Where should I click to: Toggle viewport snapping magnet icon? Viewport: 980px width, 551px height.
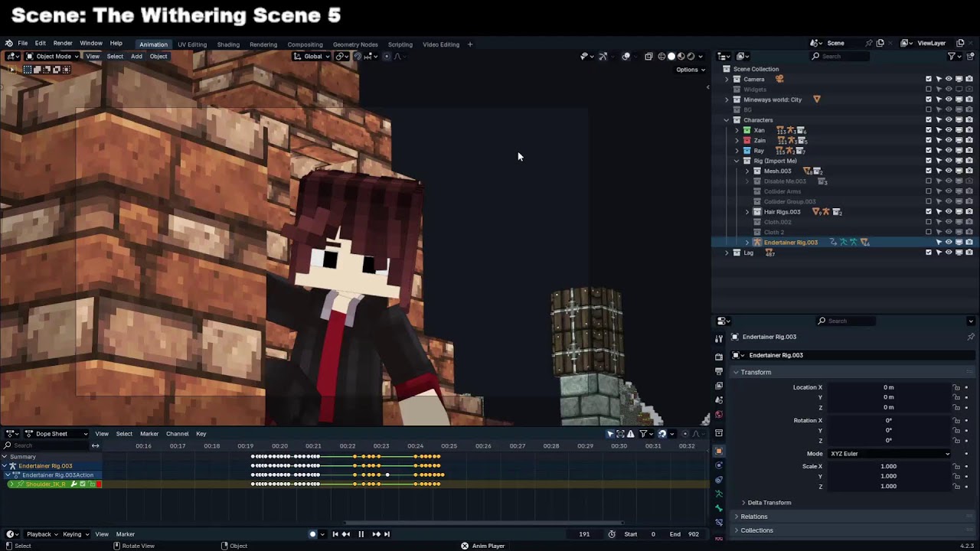tap(358, 56)
